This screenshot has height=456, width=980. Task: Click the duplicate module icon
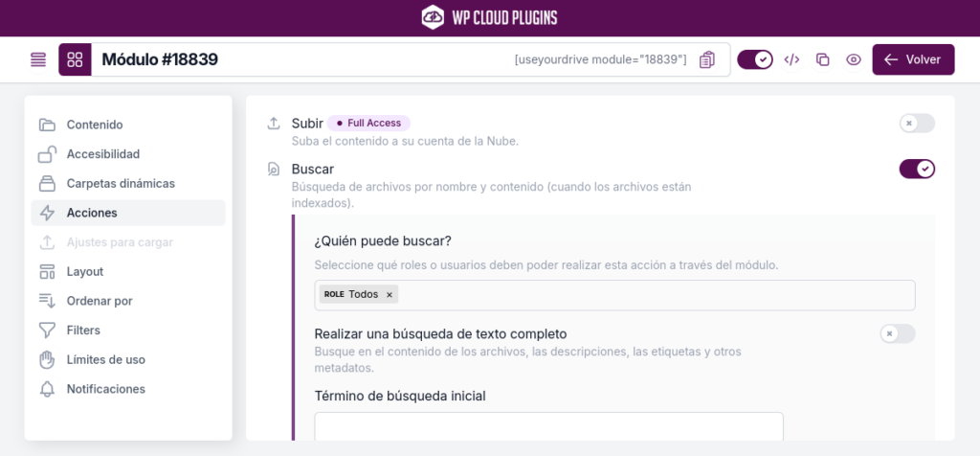pos(822,60)
